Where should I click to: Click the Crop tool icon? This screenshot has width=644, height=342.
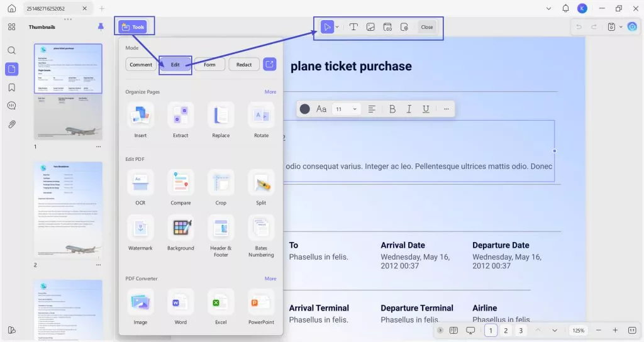[x=221, y=183]
